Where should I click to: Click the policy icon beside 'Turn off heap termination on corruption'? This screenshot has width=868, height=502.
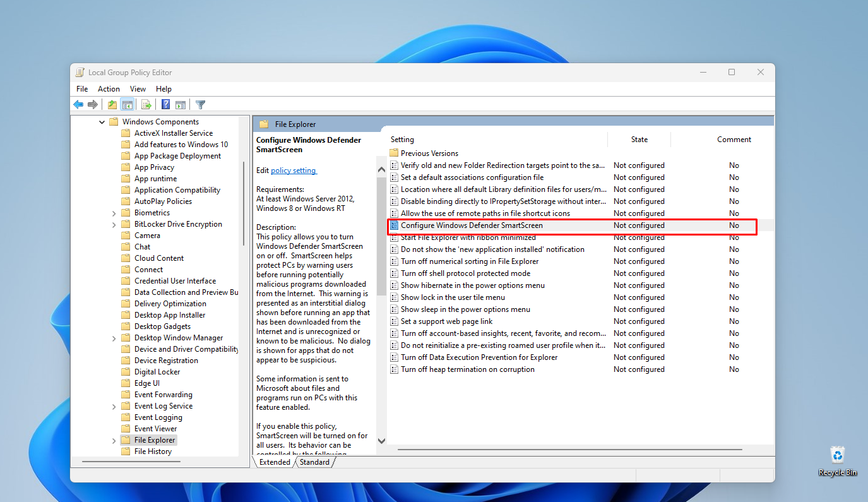pyautogui.click(x=395, y=369)
